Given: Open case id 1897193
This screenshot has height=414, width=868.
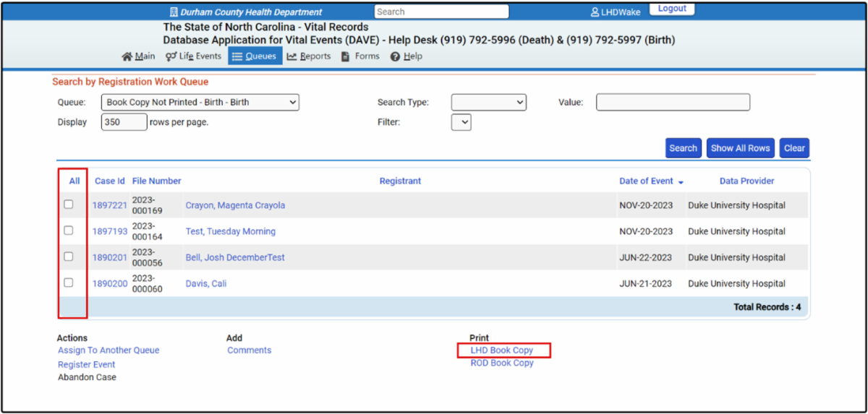Looking at the screenshot, I should pyautogui.click(x=110, y=232).
